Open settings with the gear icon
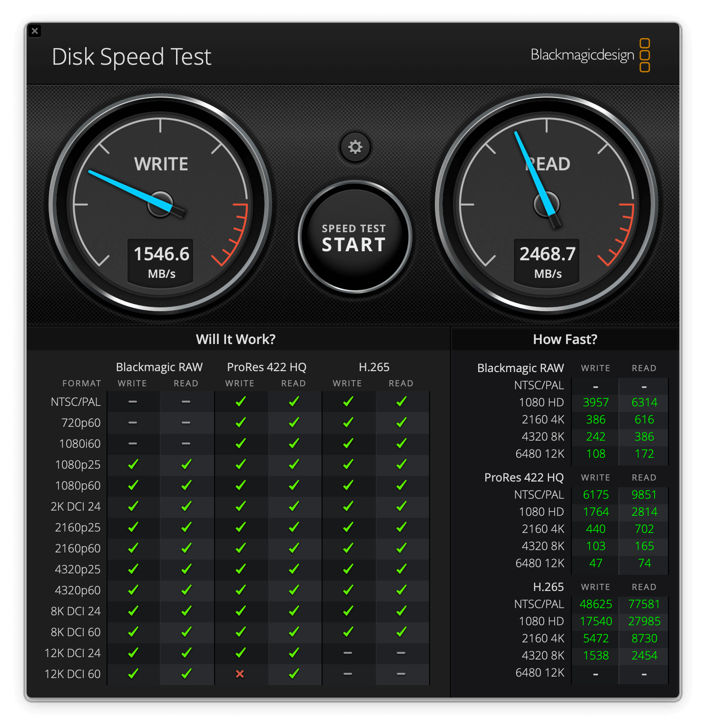706x728 pixels. 355,147
